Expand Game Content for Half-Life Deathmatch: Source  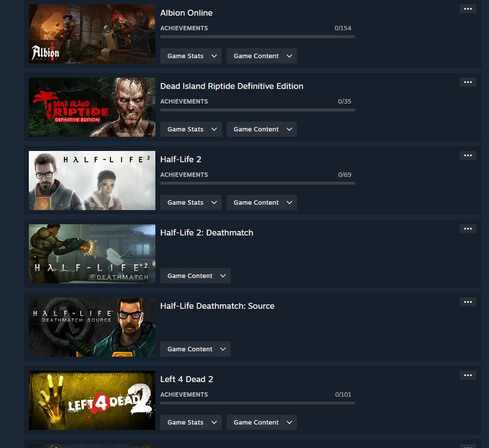tap(195, 349)
